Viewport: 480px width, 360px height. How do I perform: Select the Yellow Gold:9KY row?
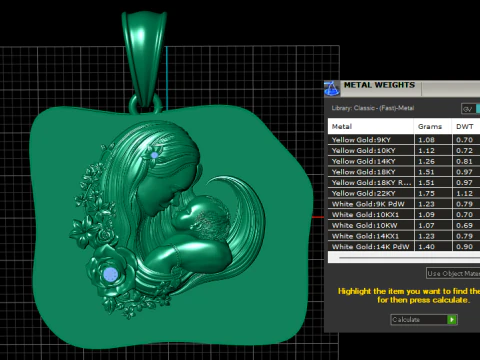[404, 140]
